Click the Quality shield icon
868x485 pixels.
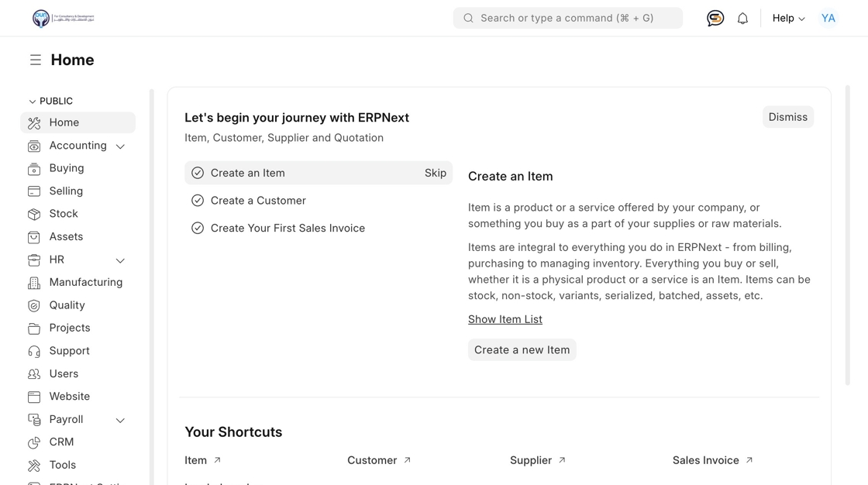pyautogui.click(x=34, y=305)
